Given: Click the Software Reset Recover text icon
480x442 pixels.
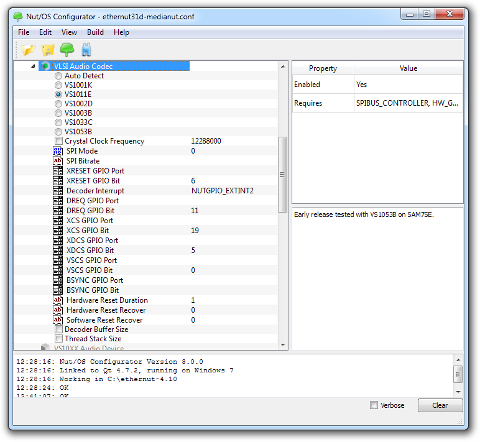Looking at the screenshot, I should (x=58, y=320).
